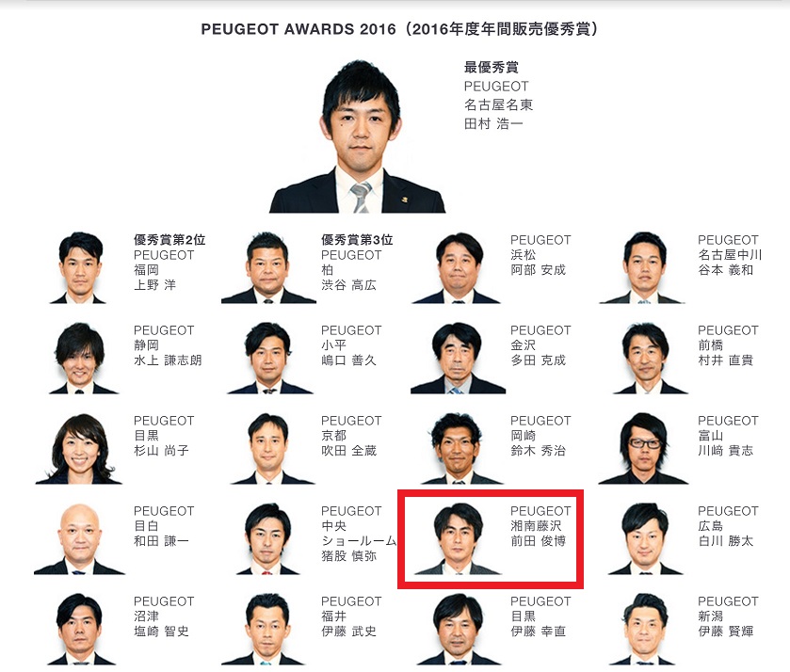Image resolution: width=790 pixels, height=672 pixels.
Task: Open the Hamamatsu winner's portrait
Action: pos(457,267)
